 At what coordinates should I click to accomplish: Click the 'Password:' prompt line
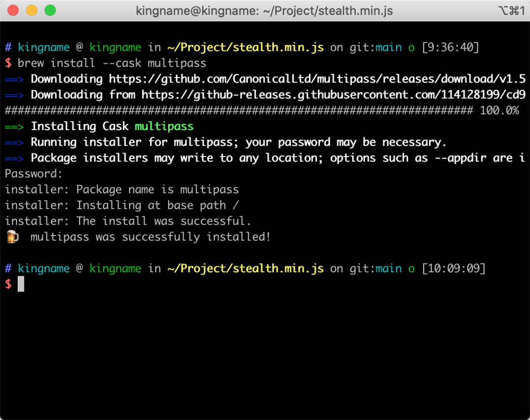(33, 174)
